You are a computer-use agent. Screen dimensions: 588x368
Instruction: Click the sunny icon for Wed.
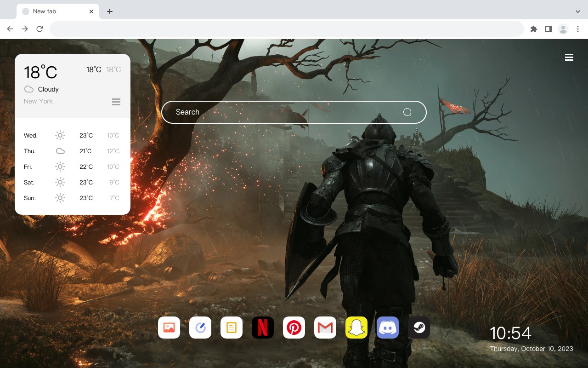[60, 135]
